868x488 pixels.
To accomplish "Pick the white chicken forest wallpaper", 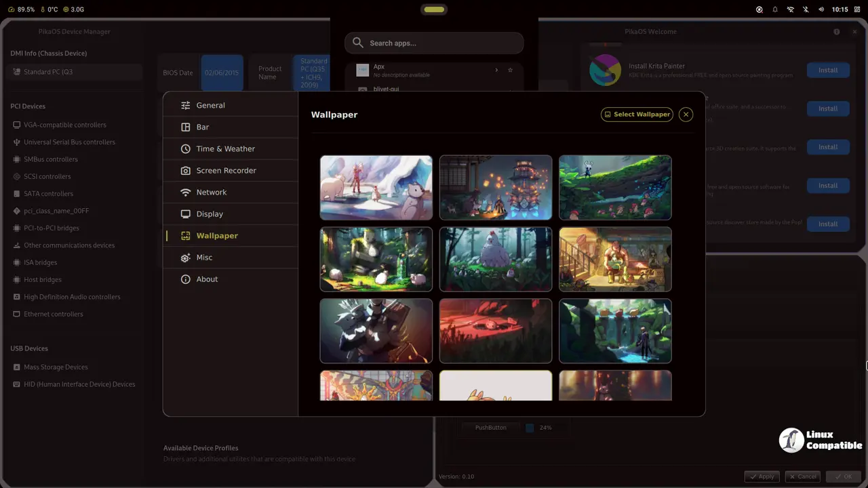I will (x=495, y=260).
